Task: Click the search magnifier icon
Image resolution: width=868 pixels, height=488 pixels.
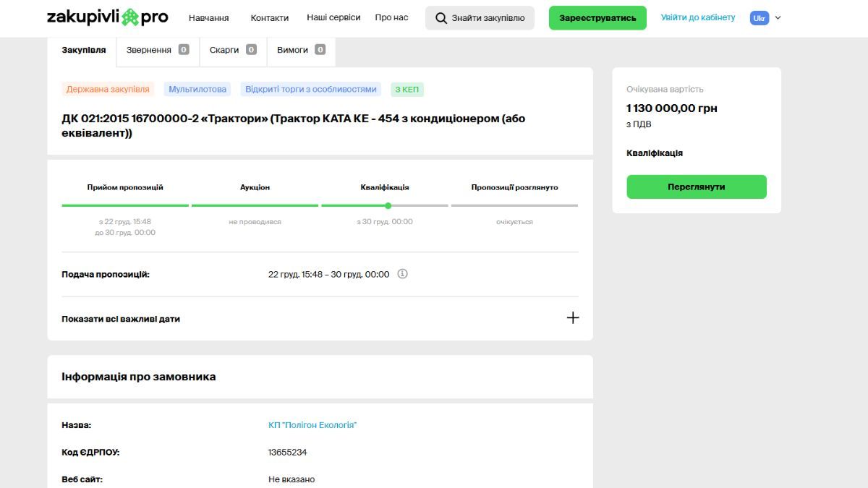Action: click(441, 18)
